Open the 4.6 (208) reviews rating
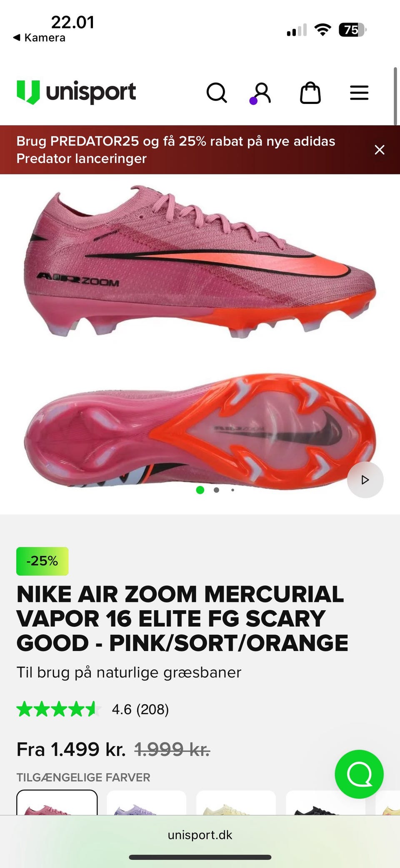Image resolution: width=400 pixels, height=868 pixels. (x=140, y=709)
